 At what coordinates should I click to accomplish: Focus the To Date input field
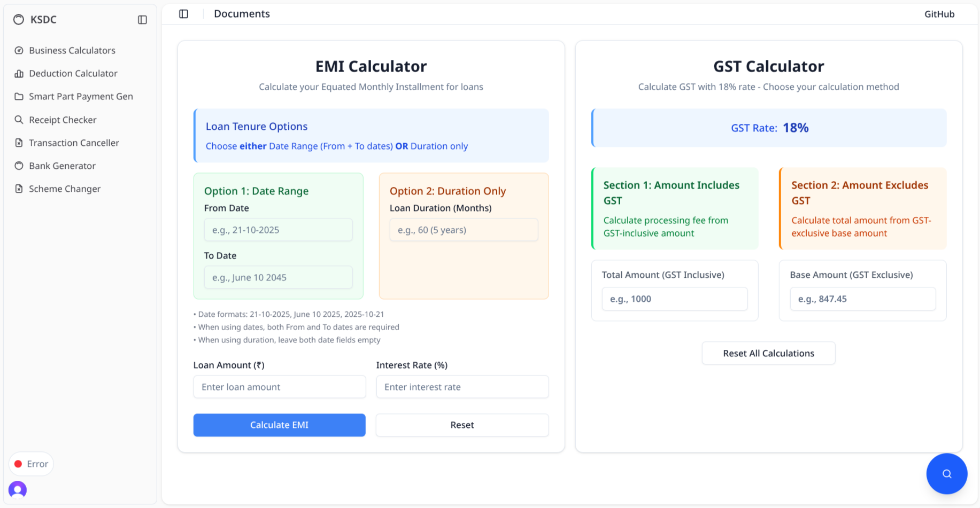(x=279, y=277)
